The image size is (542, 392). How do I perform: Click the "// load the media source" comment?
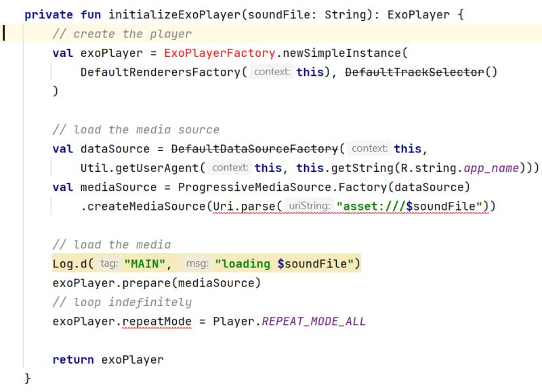click(136, 130)
